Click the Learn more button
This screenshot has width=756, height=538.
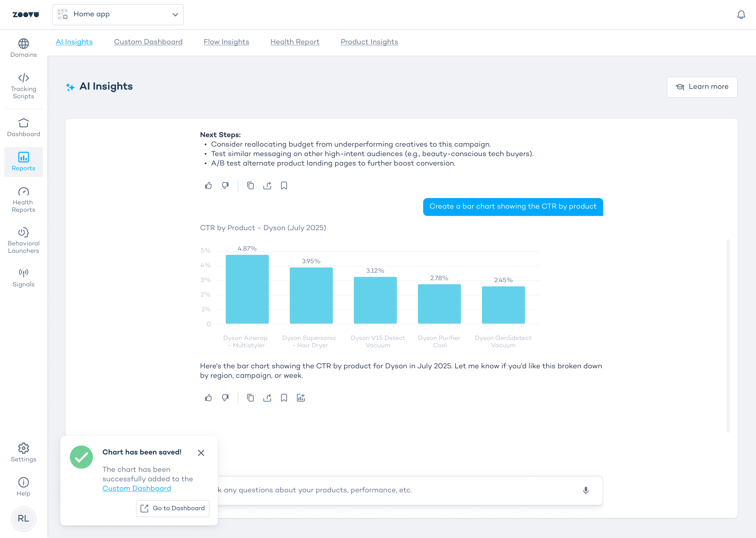click(x=702, y=87)
